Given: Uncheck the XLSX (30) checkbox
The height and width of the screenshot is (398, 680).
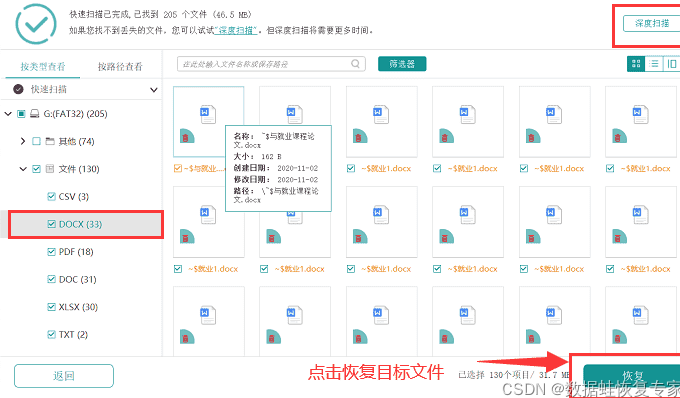Looking at the screenshot, I should pos(51,307).
